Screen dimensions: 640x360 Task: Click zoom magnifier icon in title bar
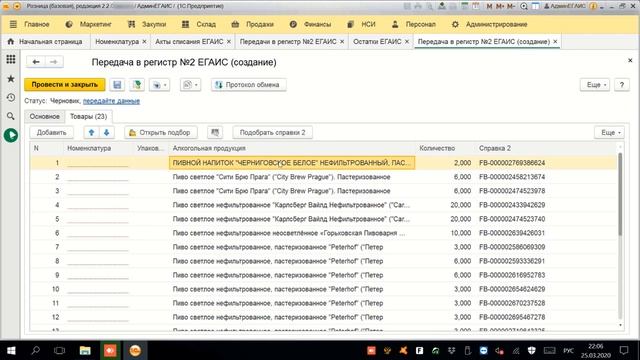point(524,6)
